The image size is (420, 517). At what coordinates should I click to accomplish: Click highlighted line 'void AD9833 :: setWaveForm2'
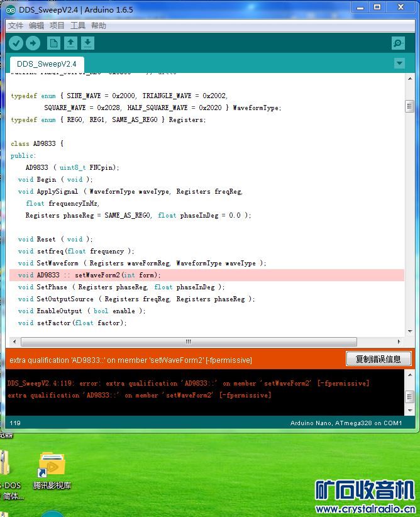coord(207,275)
